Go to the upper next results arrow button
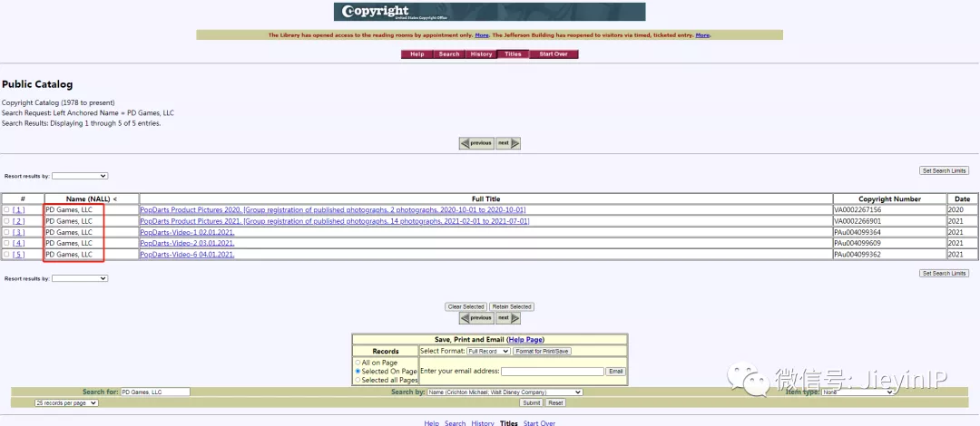Viewport: 980px width, 426px height. 508,143
